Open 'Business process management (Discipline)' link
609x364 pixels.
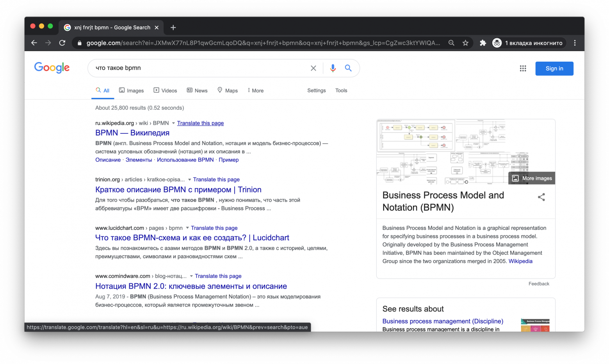pos(443,321)
